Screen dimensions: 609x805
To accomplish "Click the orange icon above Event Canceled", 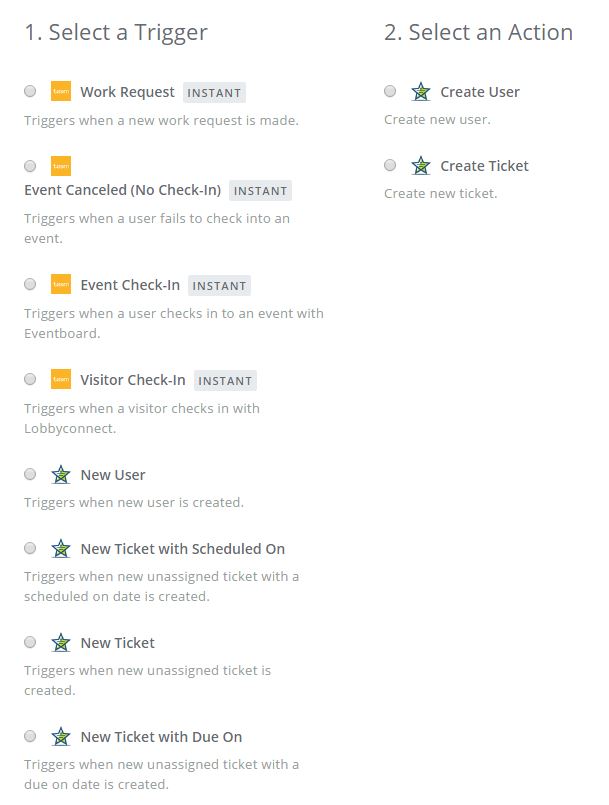I will coord(61,166).
